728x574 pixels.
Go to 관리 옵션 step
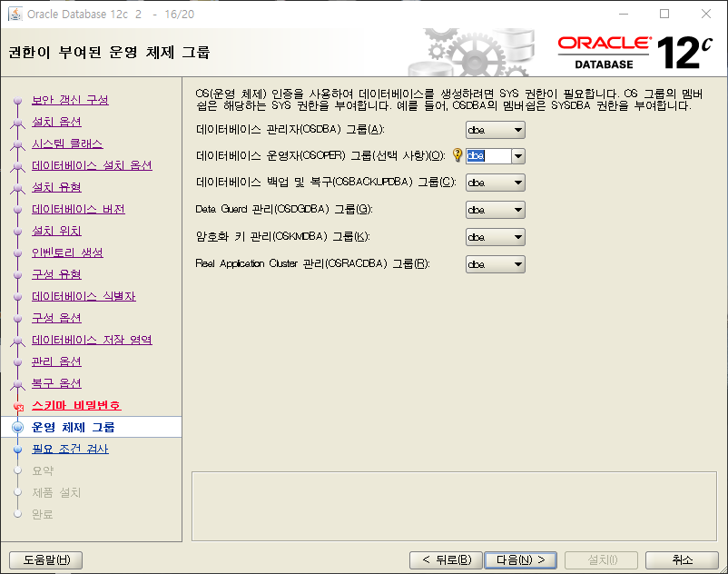click(56, 361)
